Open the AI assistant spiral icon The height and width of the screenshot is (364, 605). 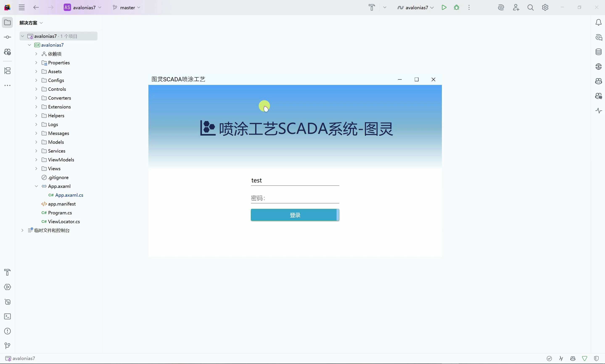pos(501,7)
